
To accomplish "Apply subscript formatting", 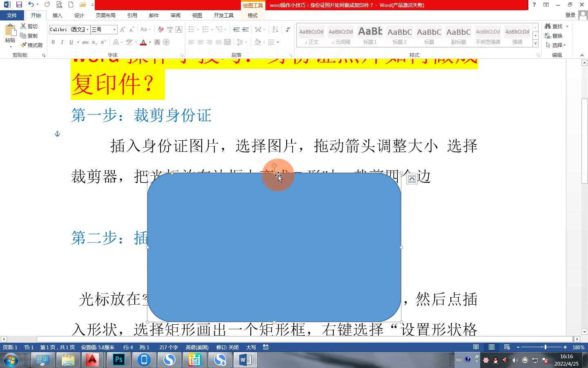I will (94, 42).
